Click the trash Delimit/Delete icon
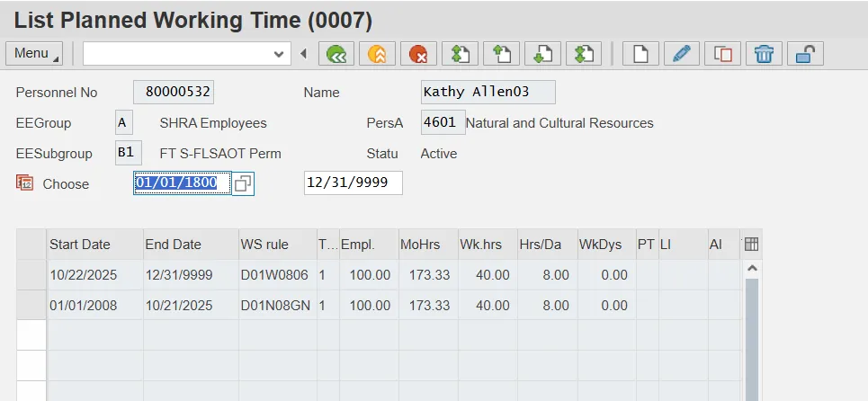 764,54
